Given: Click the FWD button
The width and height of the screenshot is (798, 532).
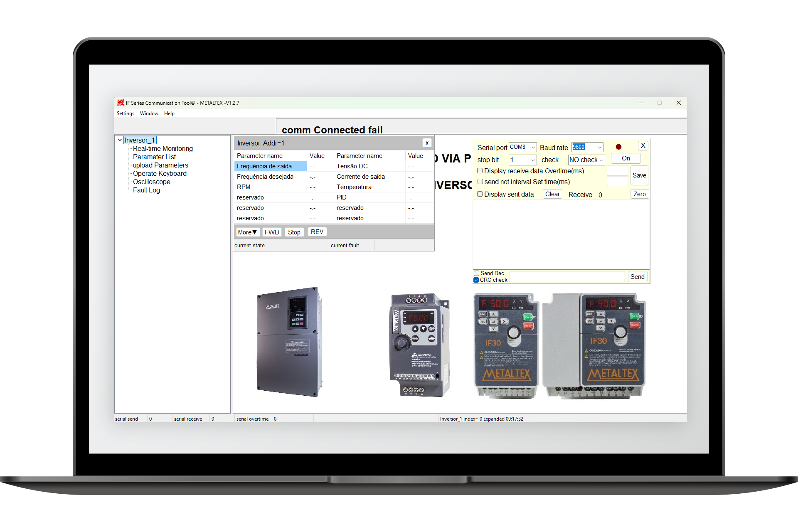Looking at the screenshot, I should click(272, 232).
